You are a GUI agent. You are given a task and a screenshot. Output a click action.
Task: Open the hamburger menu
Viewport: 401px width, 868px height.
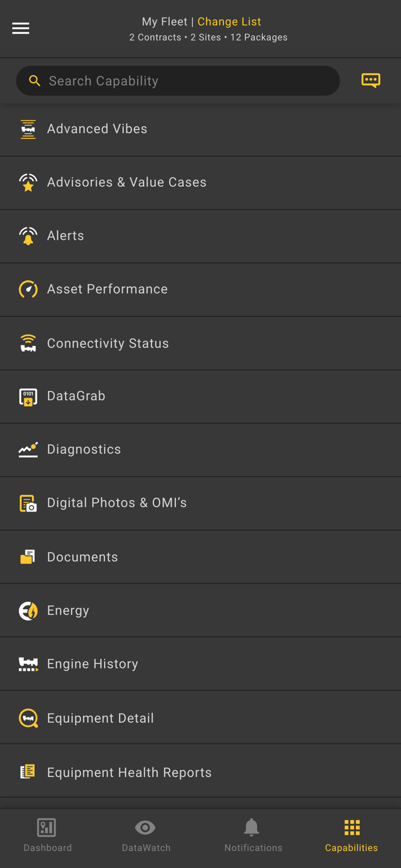coord(21,28)
